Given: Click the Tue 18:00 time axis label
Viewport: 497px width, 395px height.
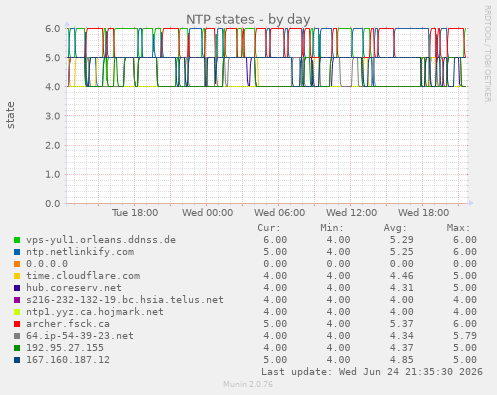Looking at the screenshot, I should click(135, 213).
